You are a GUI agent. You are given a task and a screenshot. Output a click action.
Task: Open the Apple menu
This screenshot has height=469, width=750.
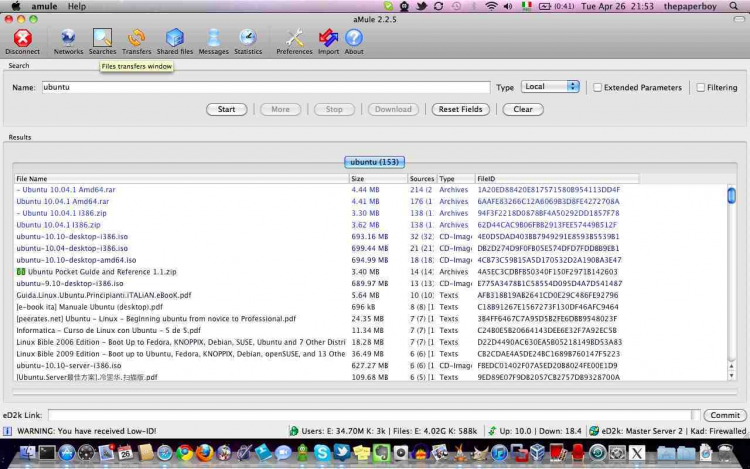[15, 6]
